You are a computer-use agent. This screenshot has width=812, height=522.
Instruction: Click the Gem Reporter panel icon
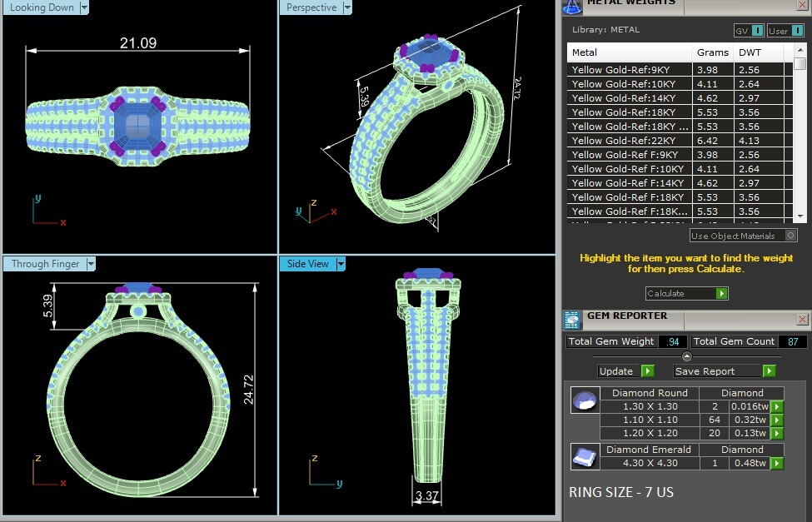pyautogui.click(x=572, y=318)
